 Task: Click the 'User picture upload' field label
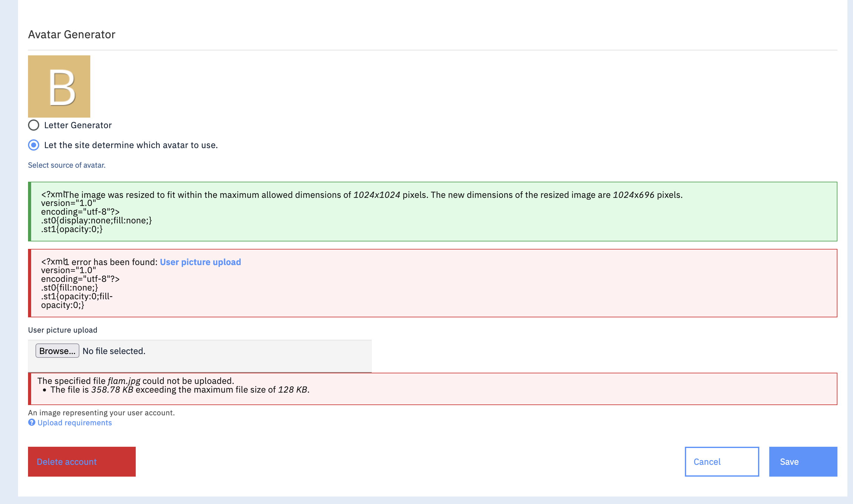coord(63,330)
